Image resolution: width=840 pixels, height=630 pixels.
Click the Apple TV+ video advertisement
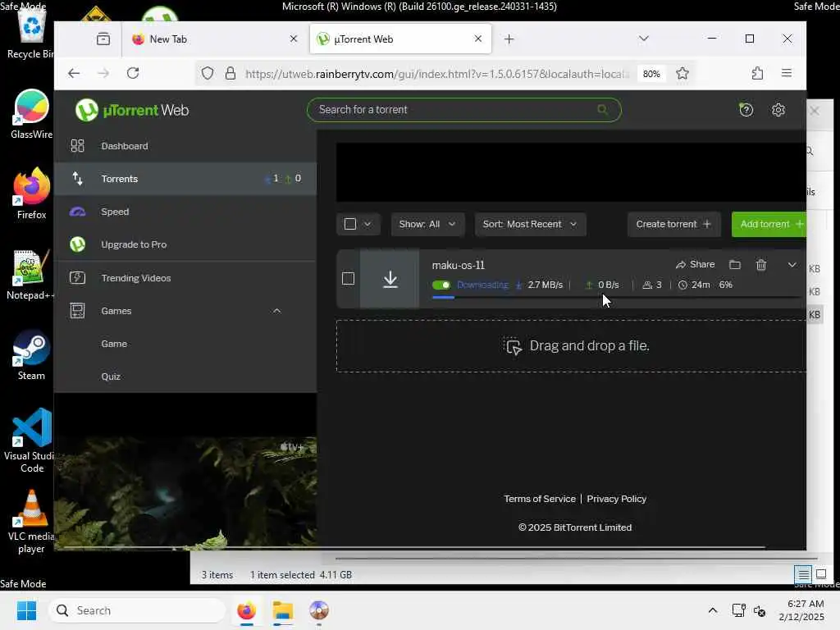[x=185, y=493]
